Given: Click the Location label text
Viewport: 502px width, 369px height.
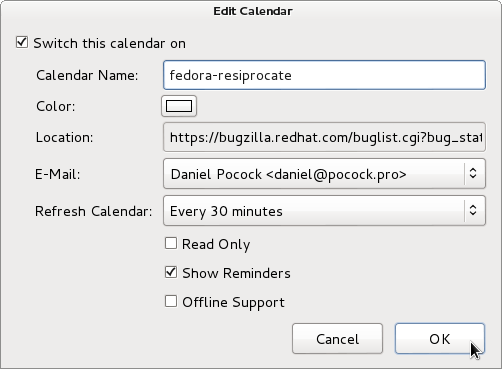Looking at the screenshot, I should (64, 137).
